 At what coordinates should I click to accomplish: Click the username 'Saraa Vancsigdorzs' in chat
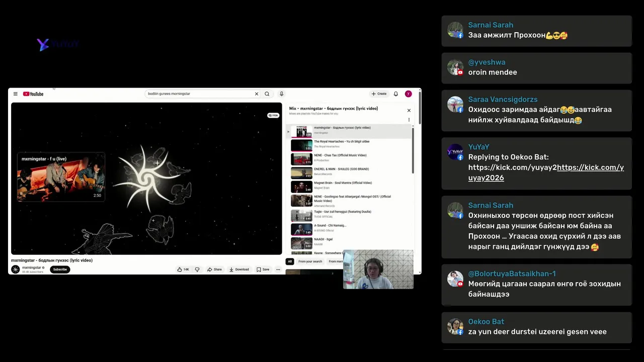pyautogui.click(x=503, y=100)
